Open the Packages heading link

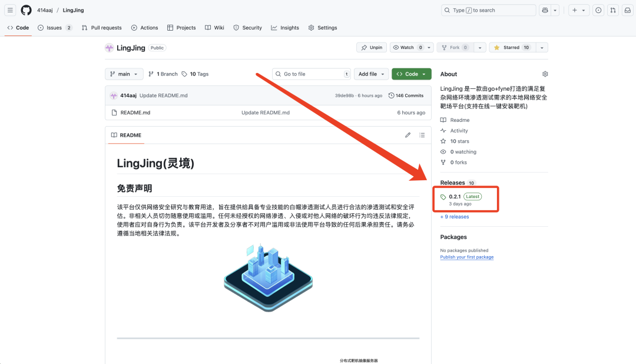point(453,237)
